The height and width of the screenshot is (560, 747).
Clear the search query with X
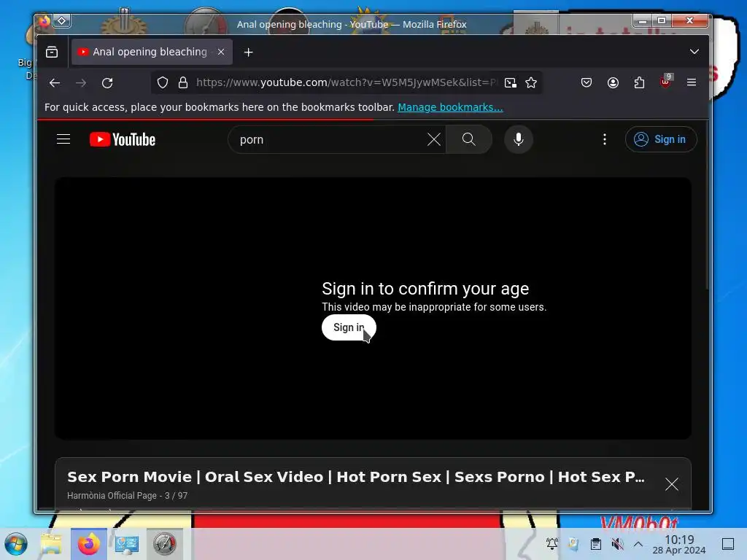[x=434, y=139]
